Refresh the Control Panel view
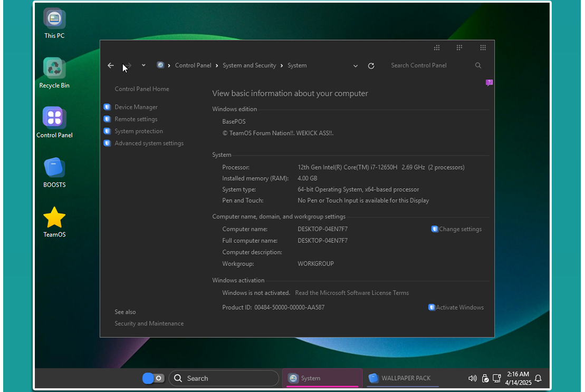585x392 pixels. pos(371,66)
